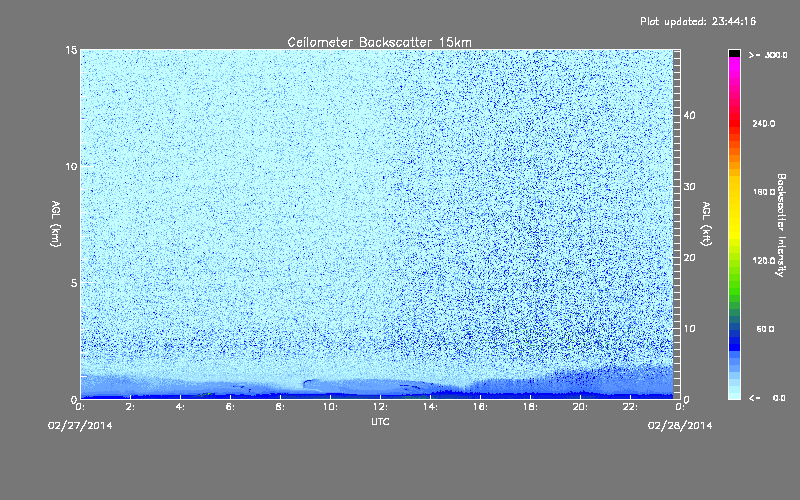
Task: Click the green region of the colorbar
Action: pos(734,286)
